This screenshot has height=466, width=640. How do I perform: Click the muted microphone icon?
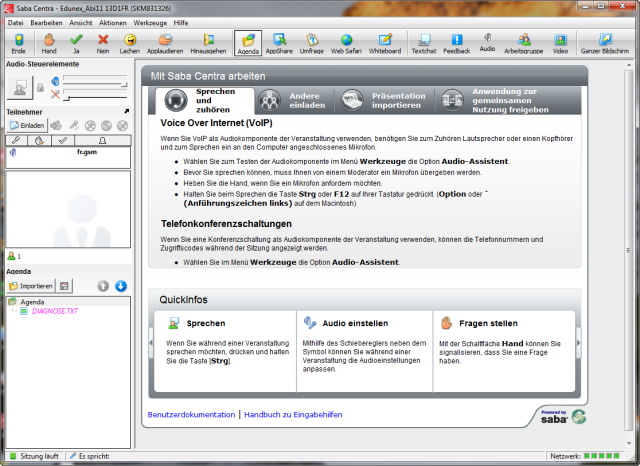point(55,95)
